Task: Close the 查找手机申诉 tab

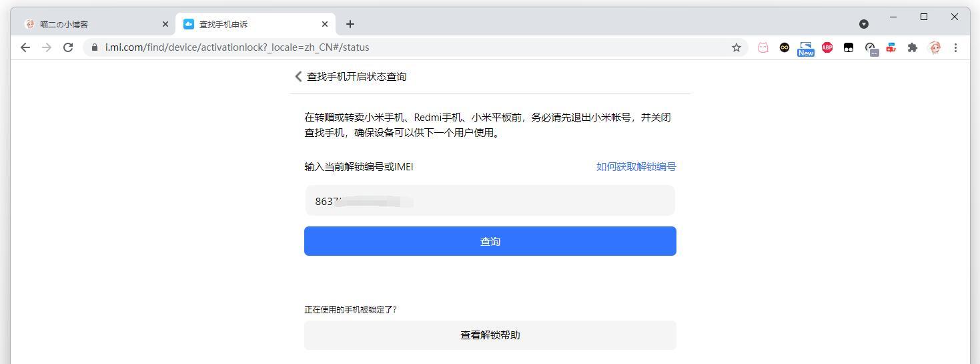Action: (x=325, y=24)
